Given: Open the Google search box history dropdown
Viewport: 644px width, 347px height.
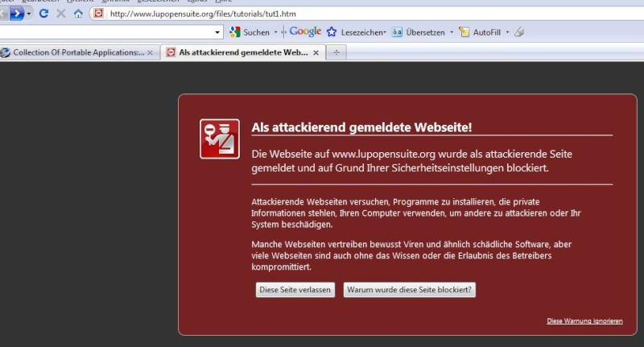Looking at the screenshot, I should tap(217, 32).
